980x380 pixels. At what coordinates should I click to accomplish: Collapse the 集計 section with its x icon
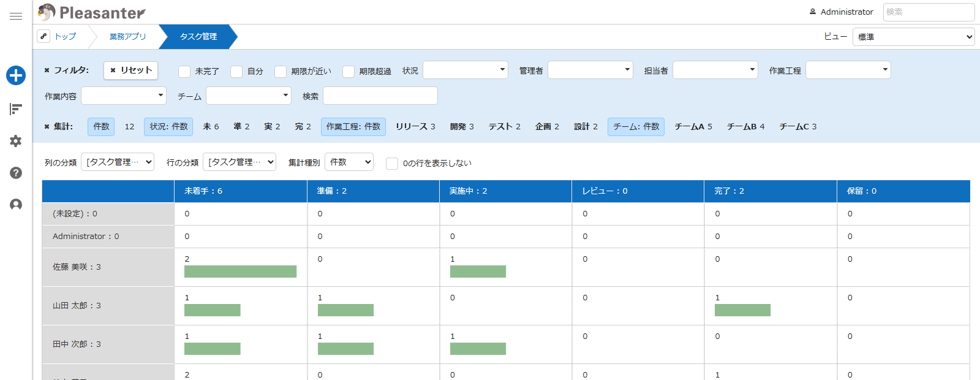pos(47,127)
